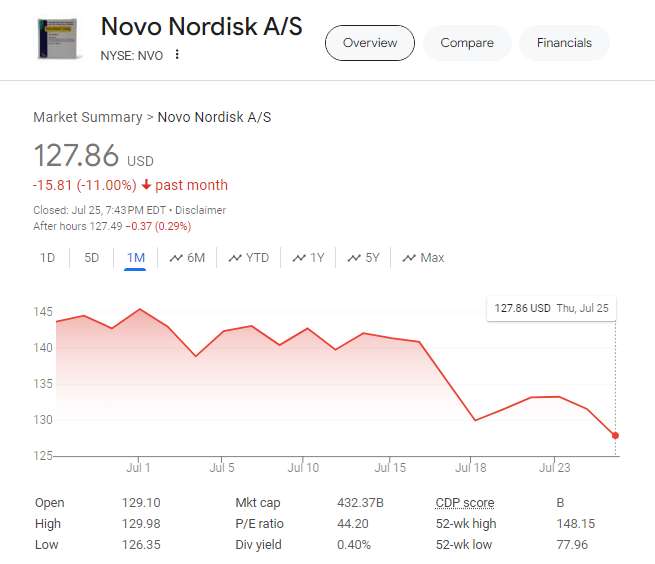Select the 1D time range
655x564 pixels.
47,258
